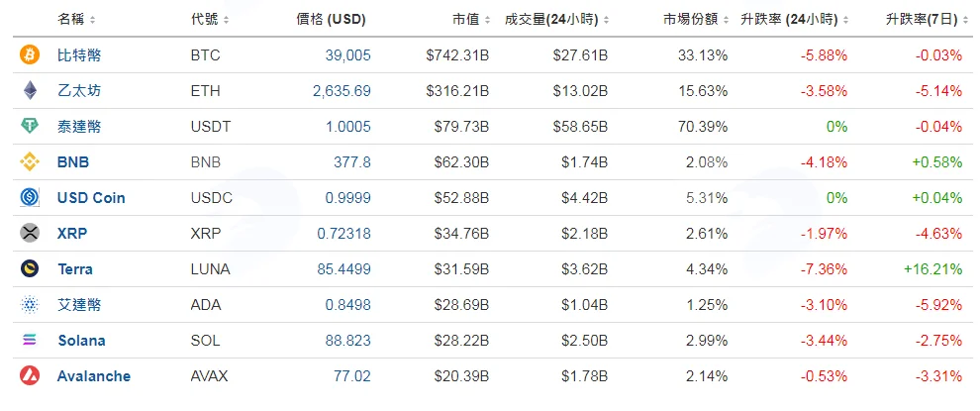This screenshot has height=411, width=980.
Task: Click the 價格 (USD) column header
Action: click(331, 20)
